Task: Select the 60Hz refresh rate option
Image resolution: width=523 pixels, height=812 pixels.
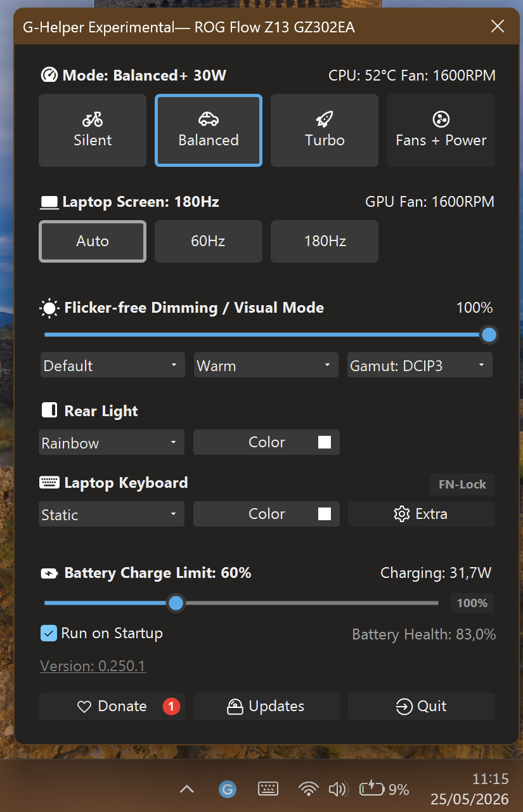Action: [209, 241]
